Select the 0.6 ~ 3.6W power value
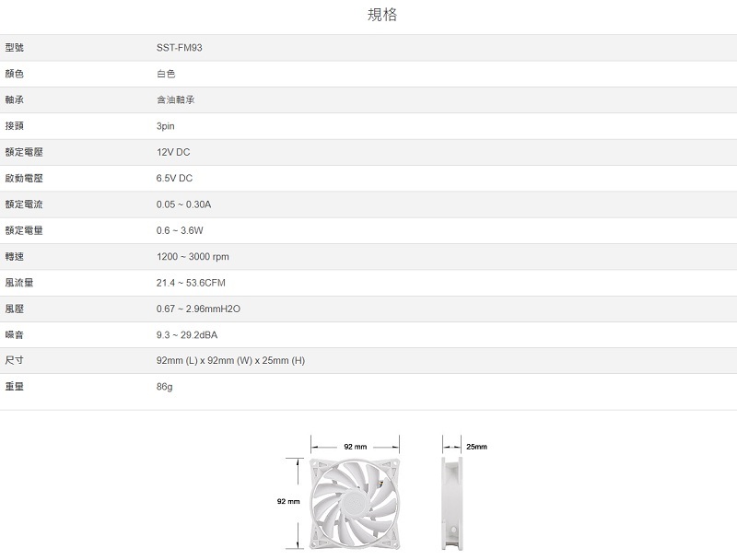The height and width of the screenshot is (560, 737). pos(180,230)
